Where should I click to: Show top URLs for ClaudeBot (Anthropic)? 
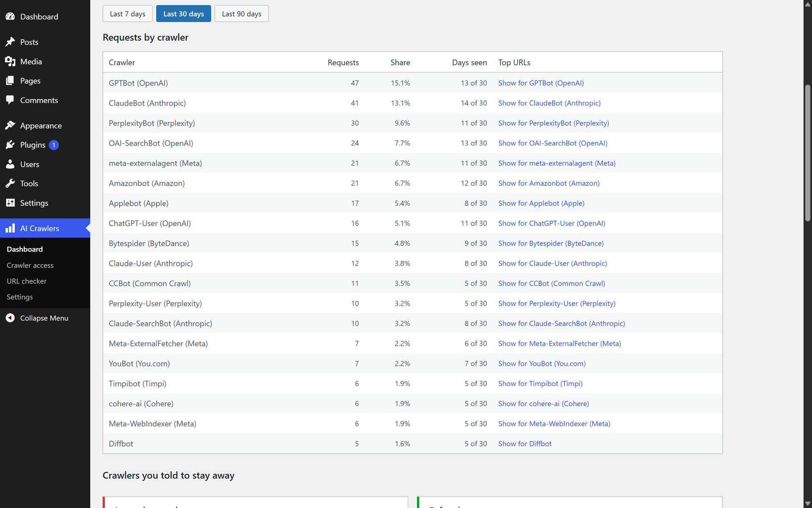[549, 103]
